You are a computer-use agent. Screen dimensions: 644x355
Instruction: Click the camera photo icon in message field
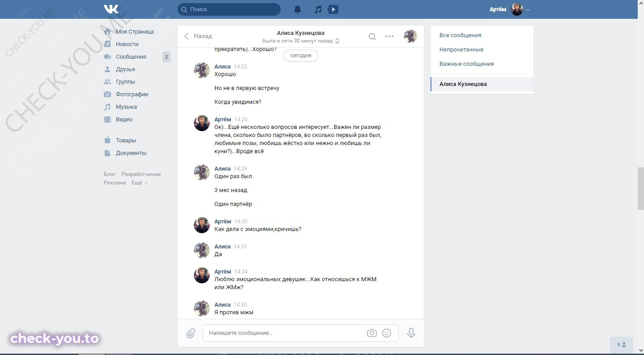point(371,333)
